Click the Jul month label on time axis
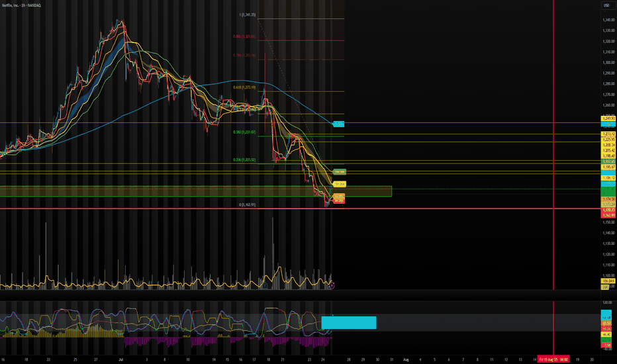The image size is (617, 364). point(120,359)
